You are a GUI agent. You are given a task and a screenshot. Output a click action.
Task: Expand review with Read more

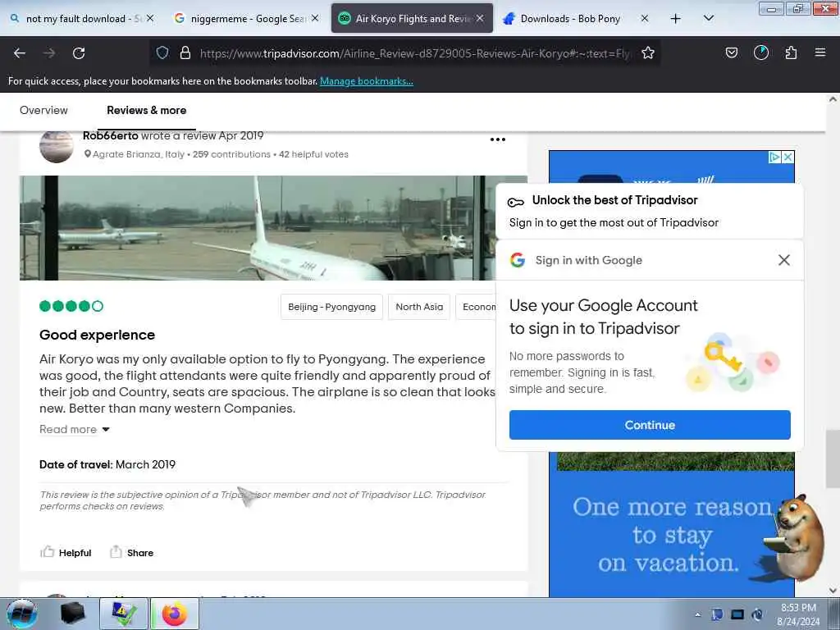[74, 430]
